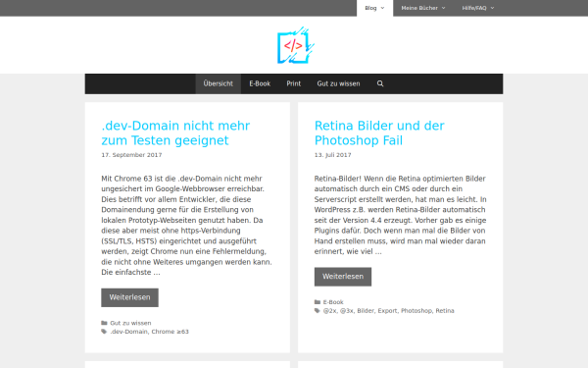Click excerpt text 'Mit Chrome 63 ist die'

pyautogui.click(x=138, y=179)
